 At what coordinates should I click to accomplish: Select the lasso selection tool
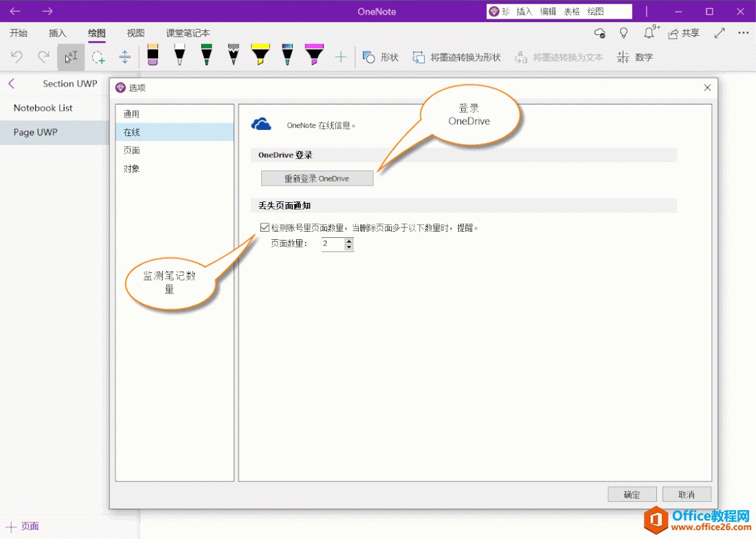pyautogui.click(x=98, y=57)
